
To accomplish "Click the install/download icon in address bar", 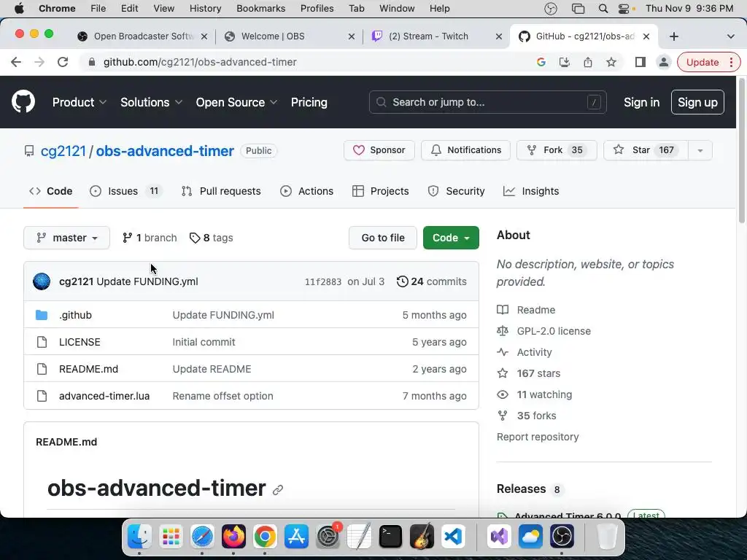I will coord(565,62).
